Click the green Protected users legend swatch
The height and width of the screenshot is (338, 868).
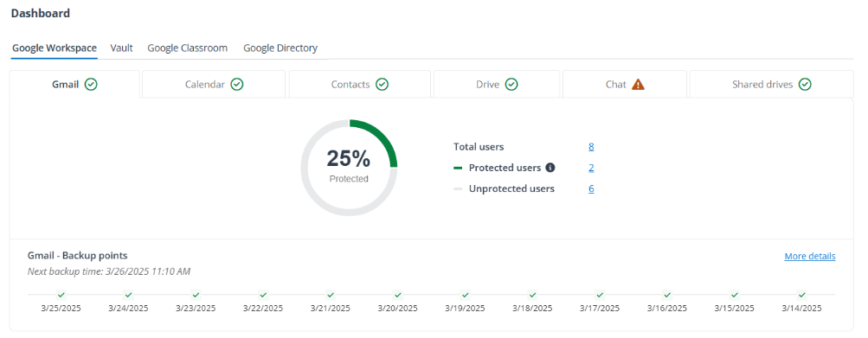point(458,168)
